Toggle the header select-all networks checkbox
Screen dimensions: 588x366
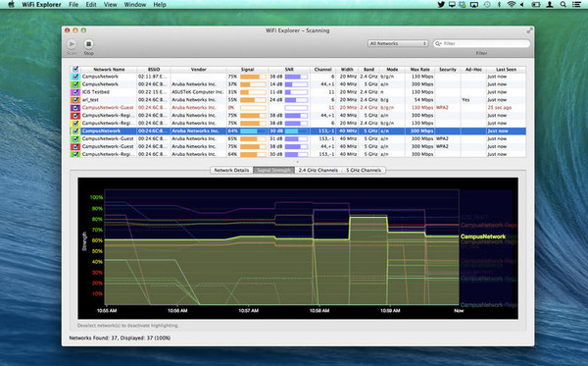(x=75, y=69)
